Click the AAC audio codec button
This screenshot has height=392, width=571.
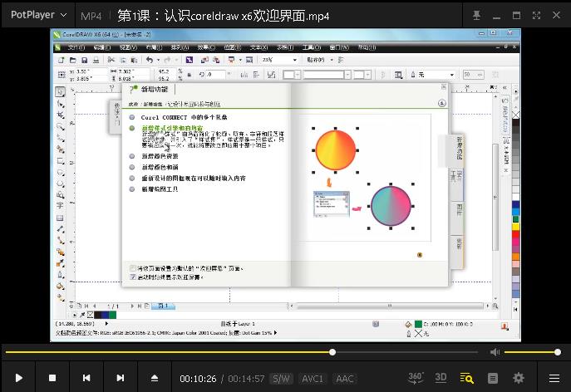click(344, 379)
